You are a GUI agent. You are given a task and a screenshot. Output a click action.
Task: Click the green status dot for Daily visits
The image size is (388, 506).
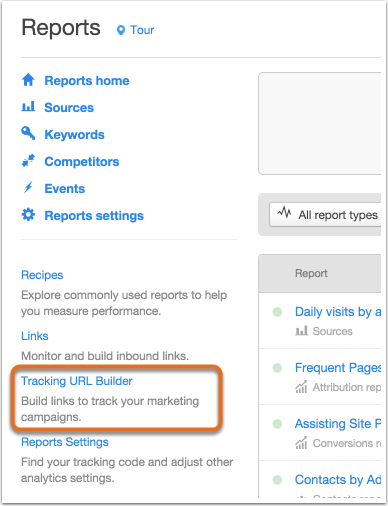[x=277, y=312]
